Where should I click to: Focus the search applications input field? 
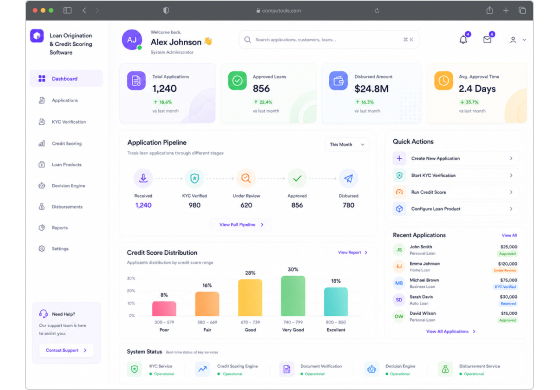(x=329, y=40)
